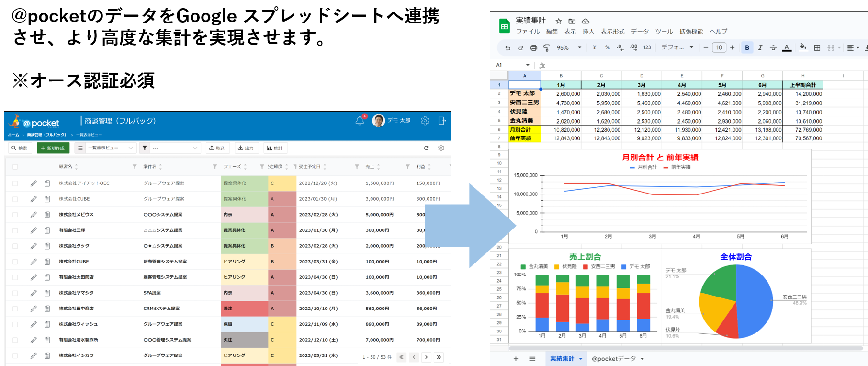
Task: Apply yen currency format in Sheets
Action: [x=594, y=47]
